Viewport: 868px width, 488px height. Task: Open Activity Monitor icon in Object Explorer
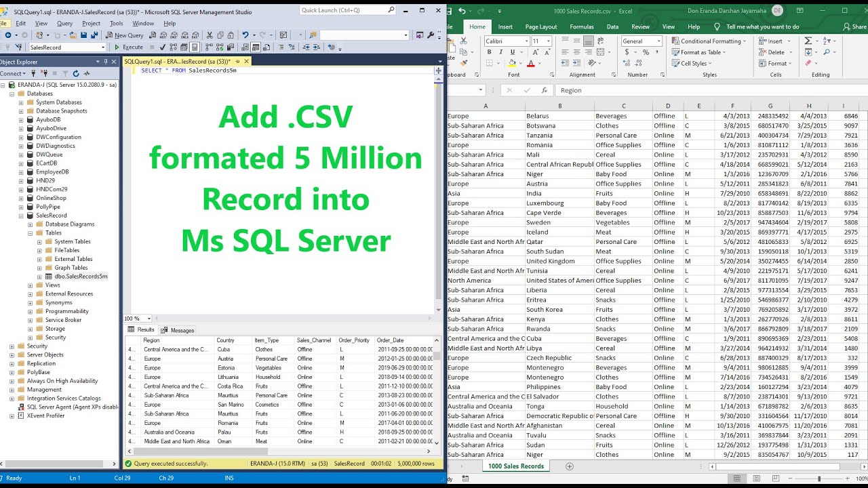(86, 73)
